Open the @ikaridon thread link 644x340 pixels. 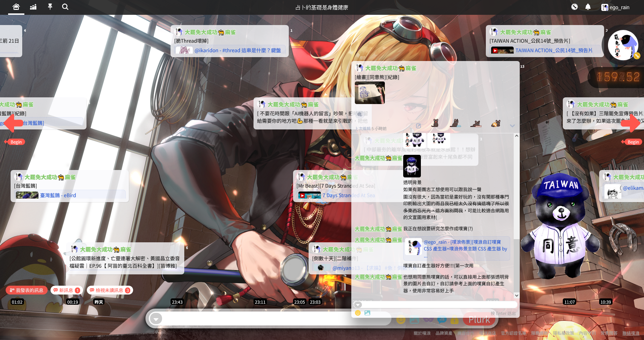(x=238, y=50)
